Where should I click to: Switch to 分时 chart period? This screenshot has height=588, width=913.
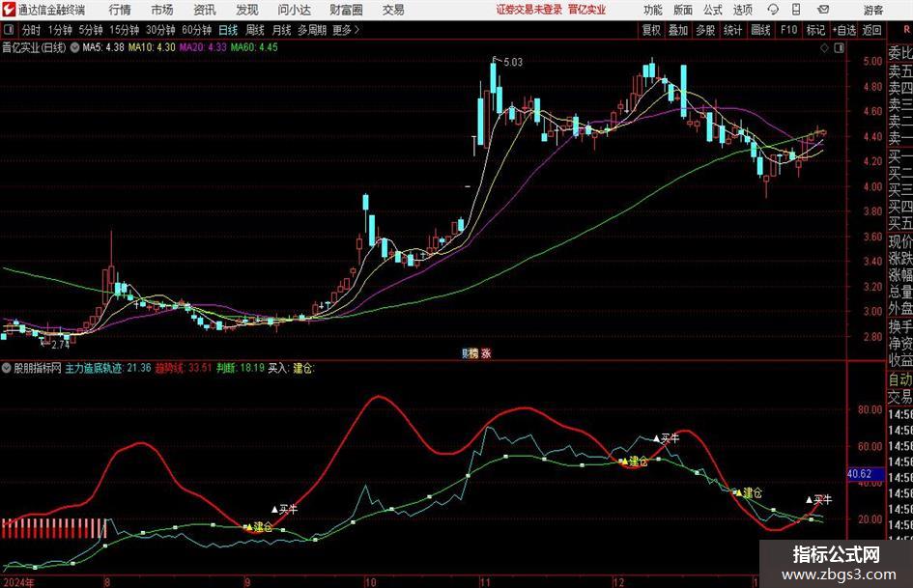point(31,30)
